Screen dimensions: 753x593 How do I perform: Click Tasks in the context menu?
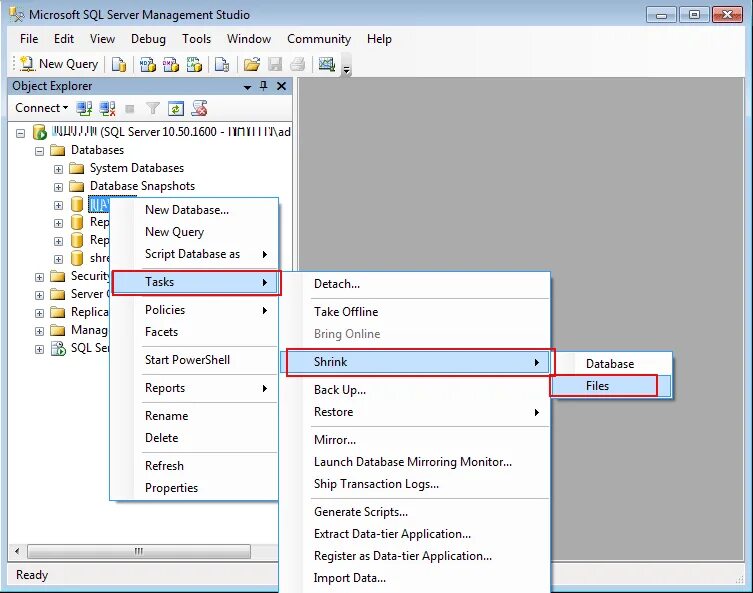(x=196, y=282)
